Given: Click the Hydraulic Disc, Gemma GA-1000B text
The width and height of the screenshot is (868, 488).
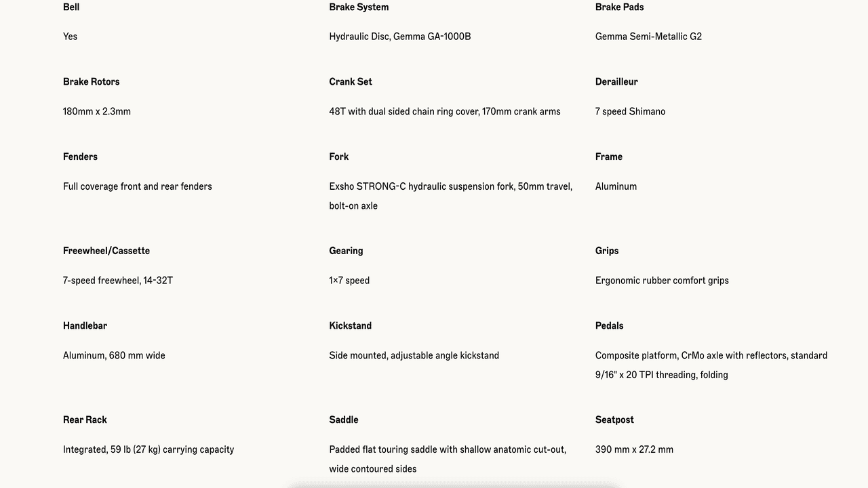Looking at the screenshot, I should (x=399, y=37).
